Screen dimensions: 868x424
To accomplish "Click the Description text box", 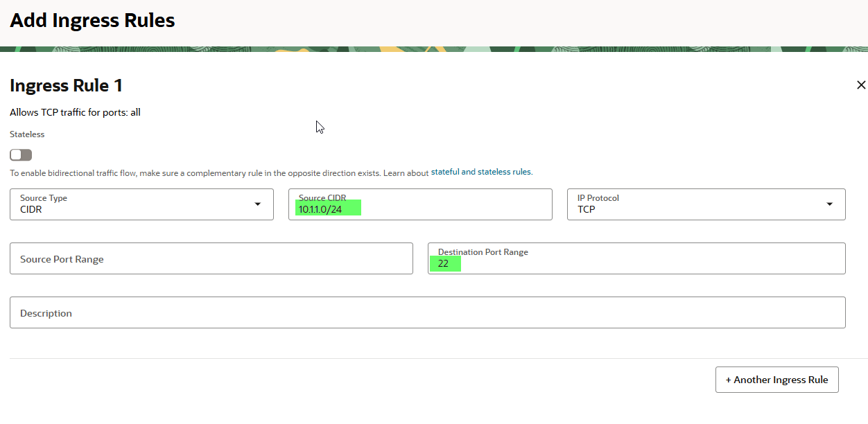I will click(427, 312).
